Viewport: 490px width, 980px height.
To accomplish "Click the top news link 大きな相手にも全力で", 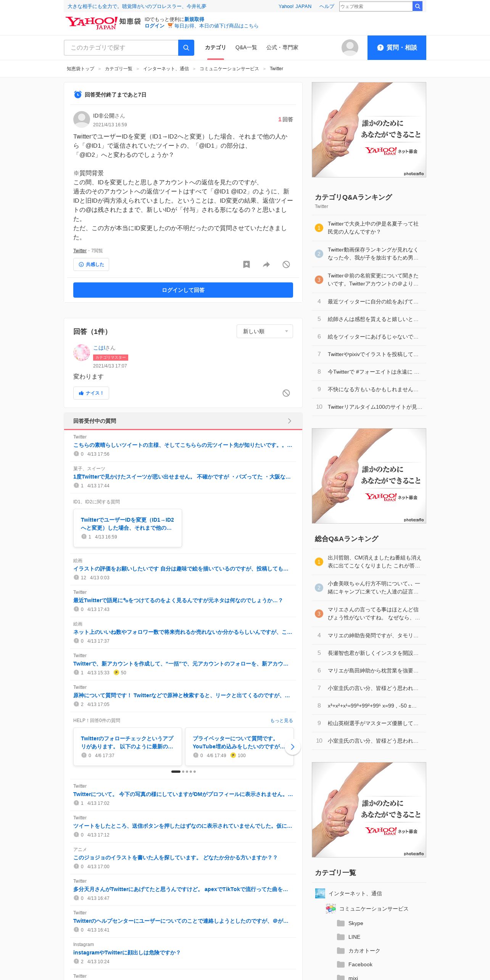I will click(137, 6).
